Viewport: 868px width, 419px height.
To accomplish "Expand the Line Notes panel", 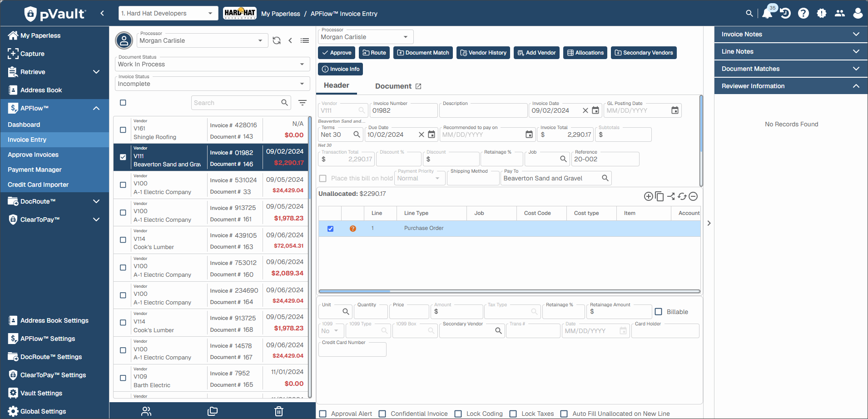I will pos(791,51).
